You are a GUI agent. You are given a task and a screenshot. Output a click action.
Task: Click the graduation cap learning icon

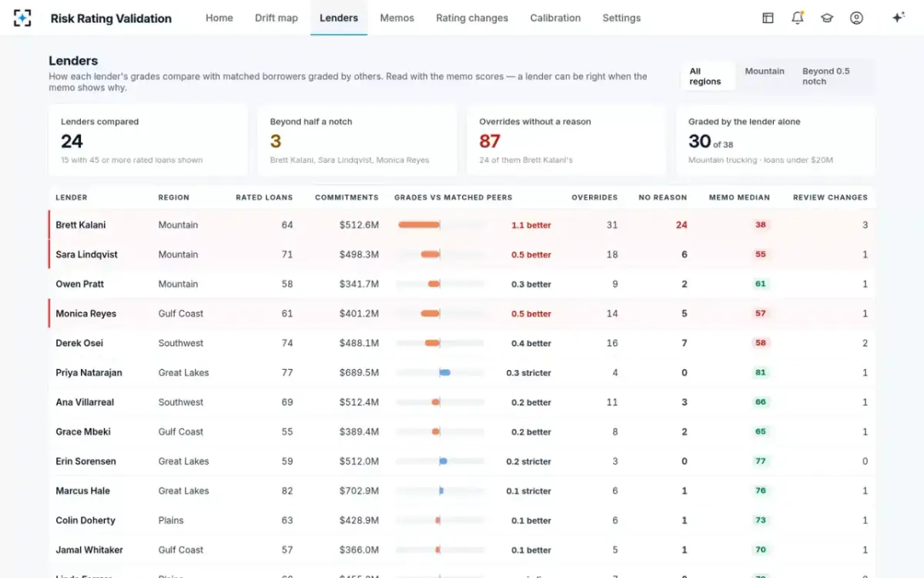[x=827, y=18]
